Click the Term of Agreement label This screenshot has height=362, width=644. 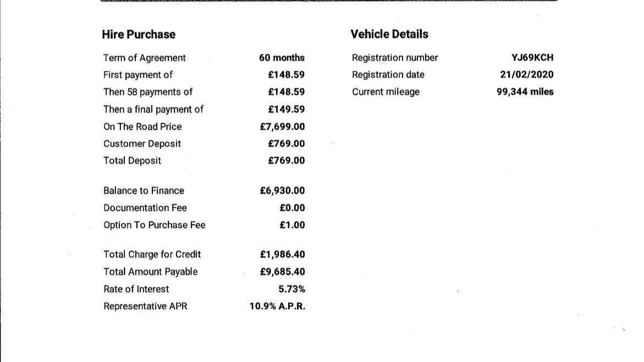[x=145, y=58]
